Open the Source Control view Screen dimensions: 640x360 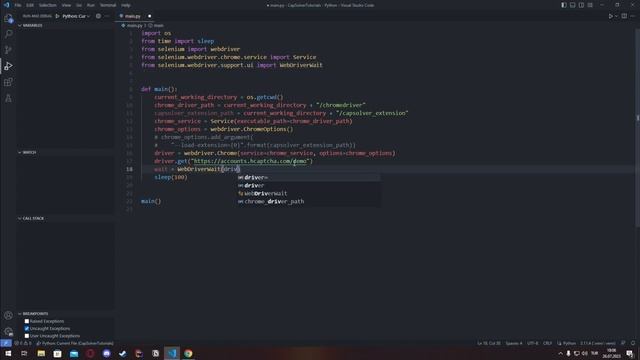point(8,50)
